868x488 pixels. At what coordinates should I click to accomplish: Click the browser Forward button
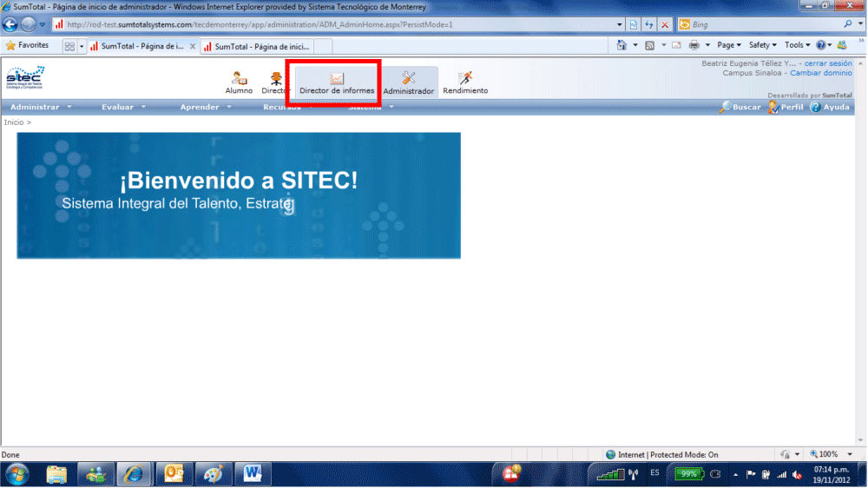29,24
